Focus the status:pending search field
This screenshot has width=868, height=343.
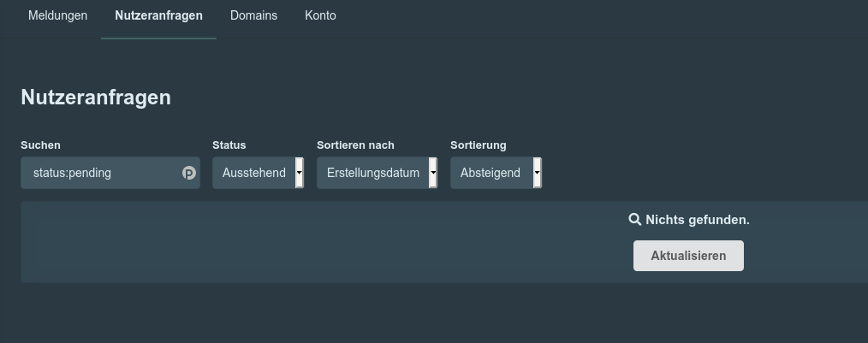coord(110,173)
